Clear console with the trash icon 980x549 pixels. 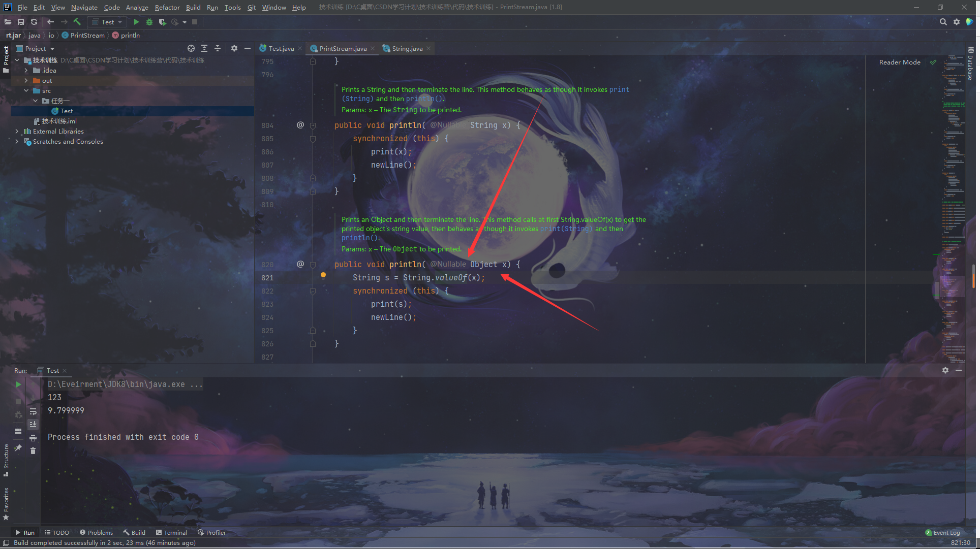[33, 450]
